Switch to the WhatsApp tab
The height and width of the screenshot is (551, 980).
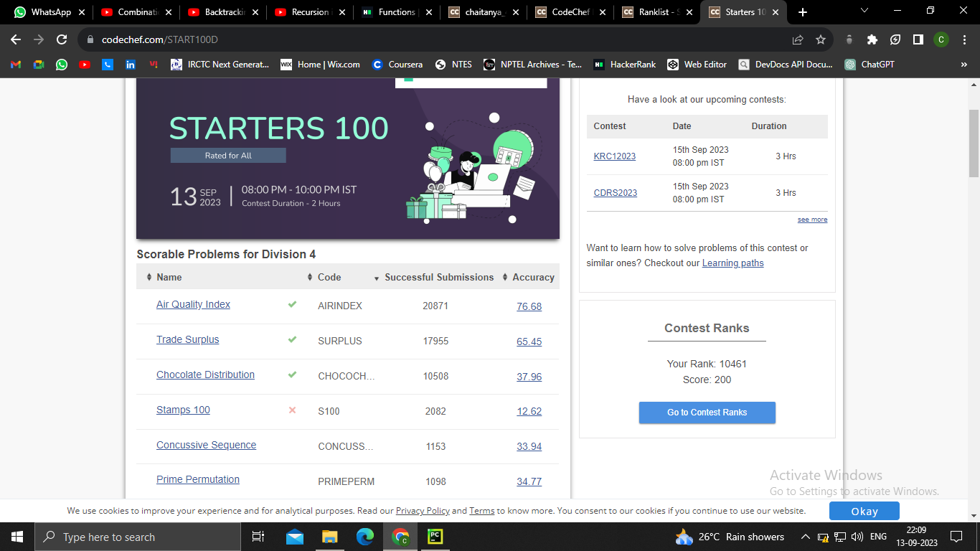click(x=50, y=12)
